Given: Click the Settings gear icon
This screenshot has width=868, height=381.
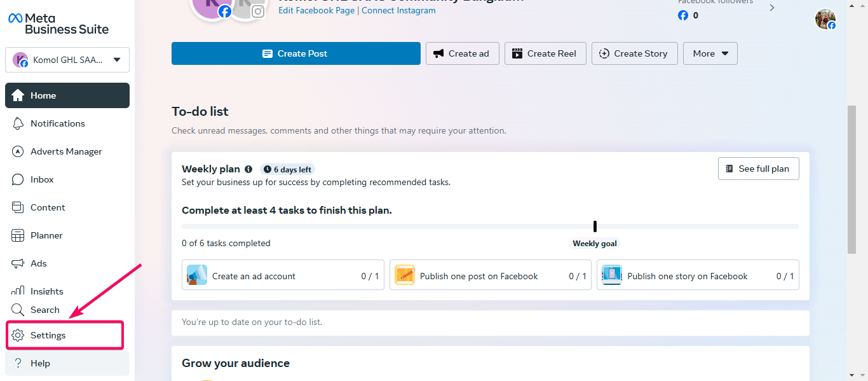Looking at the screenshot, I should coord(18,335).
